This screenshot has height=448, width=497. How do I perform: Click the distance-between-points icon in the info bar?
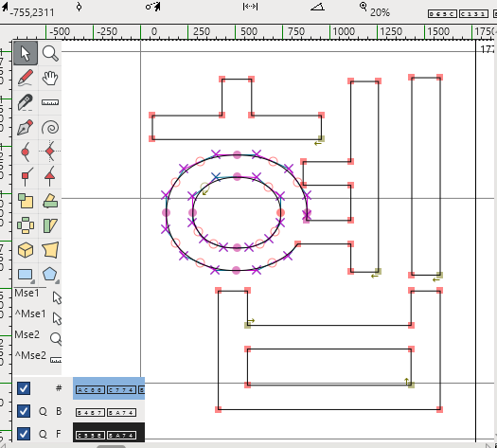[x=250, y=7]
